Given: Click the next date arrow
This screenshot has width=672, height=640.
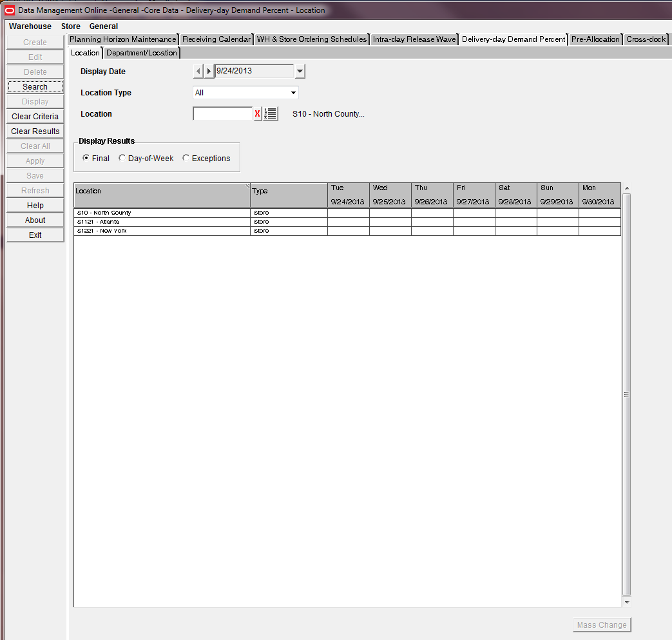Looking at the screenshot, I should (209, 71).
